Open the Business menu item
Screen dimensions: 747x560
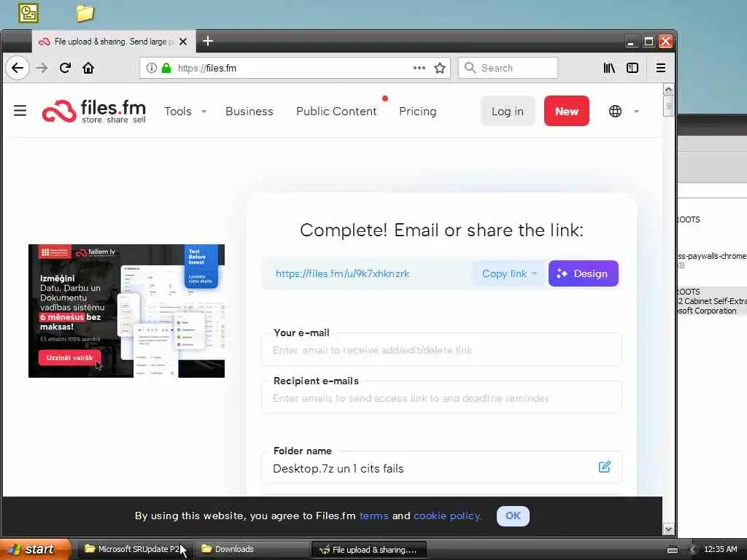[249, 112]
